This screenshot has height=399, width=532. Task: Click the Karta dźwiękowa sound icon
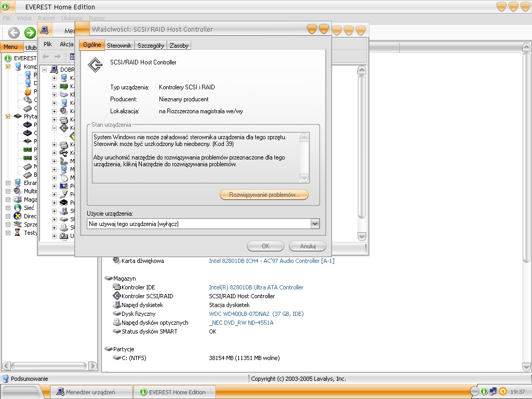point(116,261)
